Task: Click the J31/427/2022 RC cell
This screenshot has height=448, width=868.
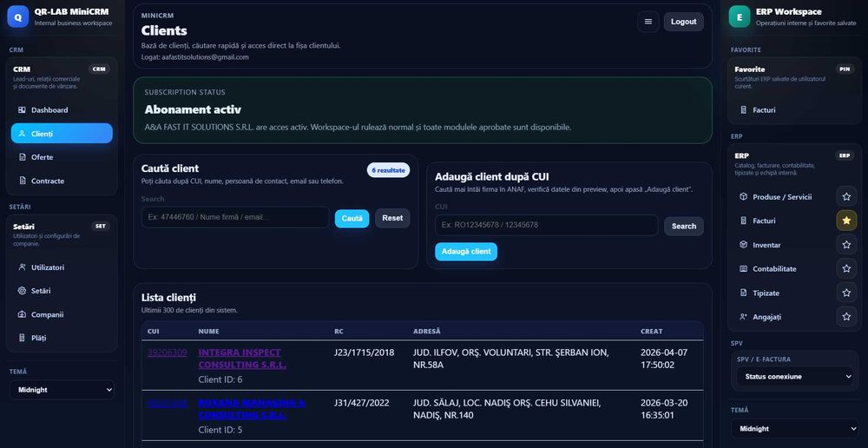Action: (361, 403)
